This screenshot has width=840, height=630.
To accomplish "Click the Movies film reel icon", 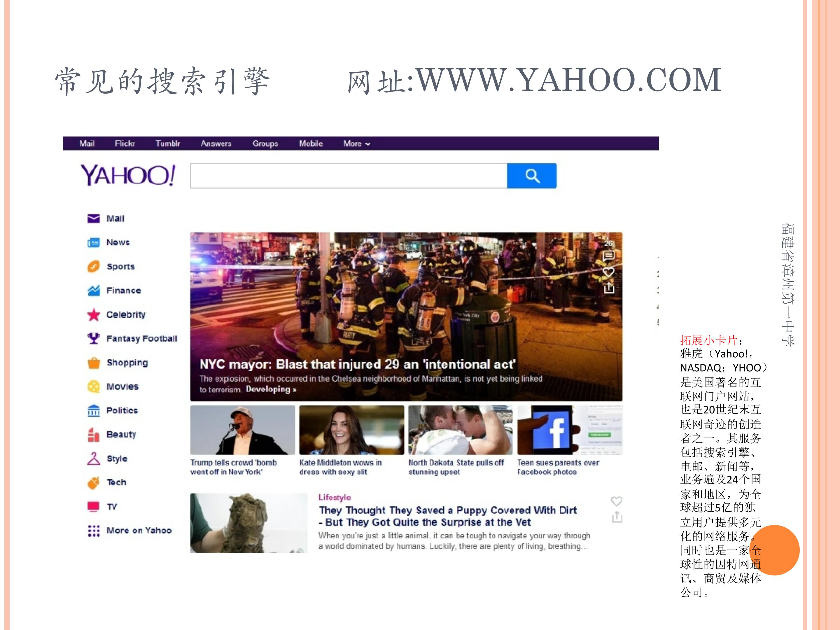I will point(93,386).
